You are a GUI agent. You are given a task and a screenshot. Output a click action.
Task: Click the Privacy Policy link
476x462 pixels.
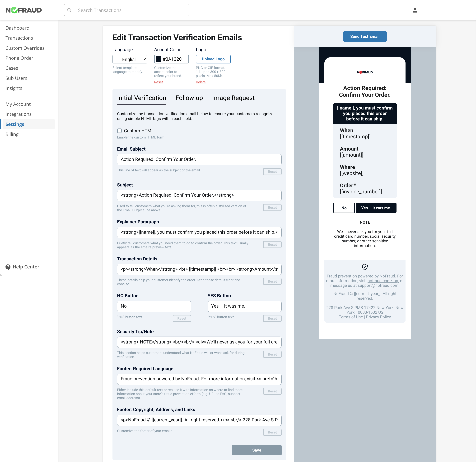(378, 317)
